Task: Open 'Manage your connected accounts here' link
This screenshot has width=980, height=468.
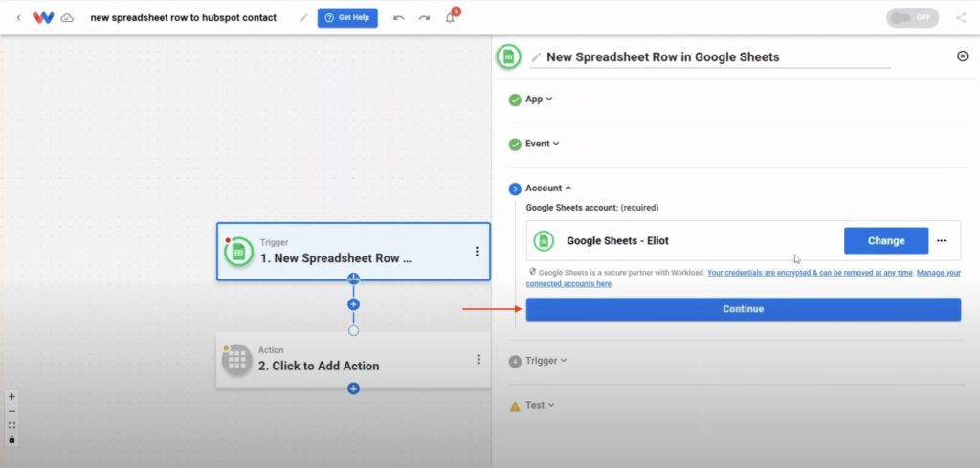Action: [744, 279]
